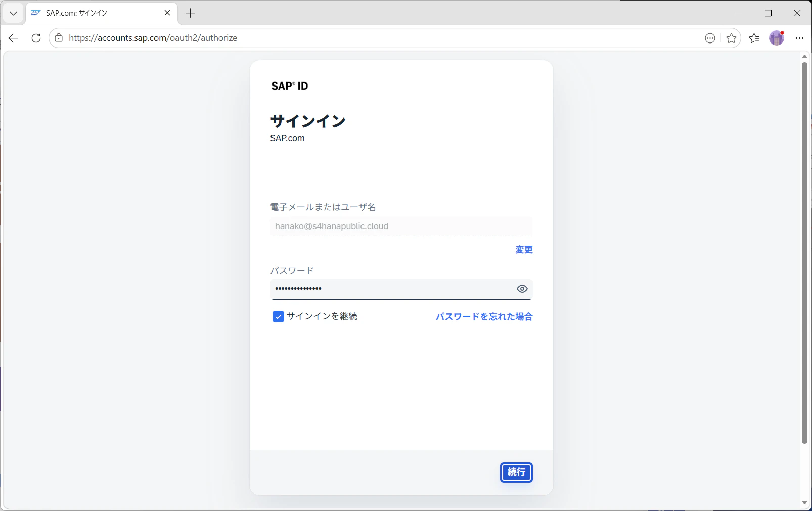View site information lock icon
This screenshot has width=812, height=511.
point(59,38)
